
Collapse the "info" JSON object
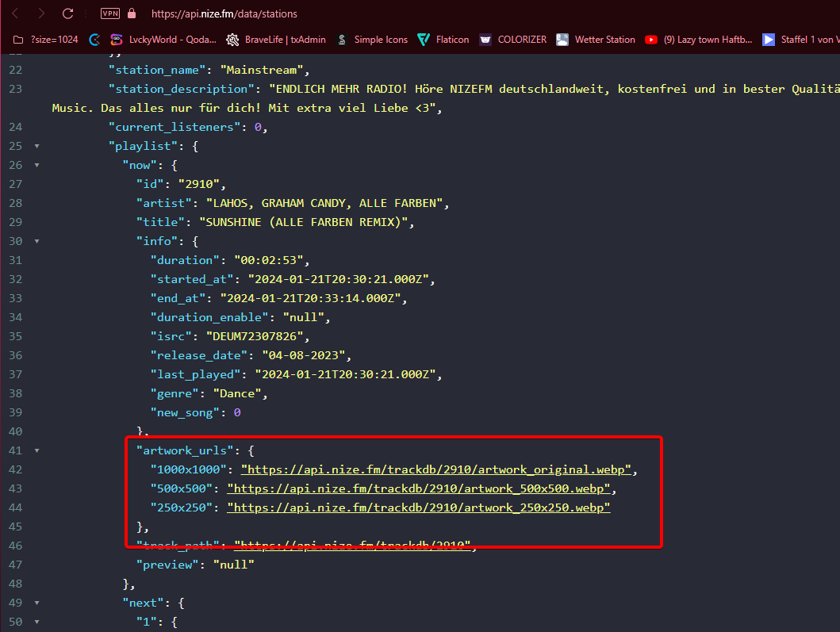(36, 241)
